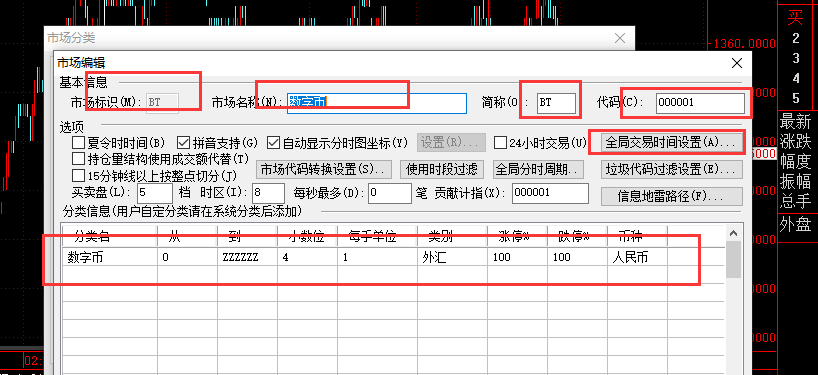Select the 数字币 row name cell
Image resolution: width=818 pixels, height=375 pixels.
click(x=110, y=258)
